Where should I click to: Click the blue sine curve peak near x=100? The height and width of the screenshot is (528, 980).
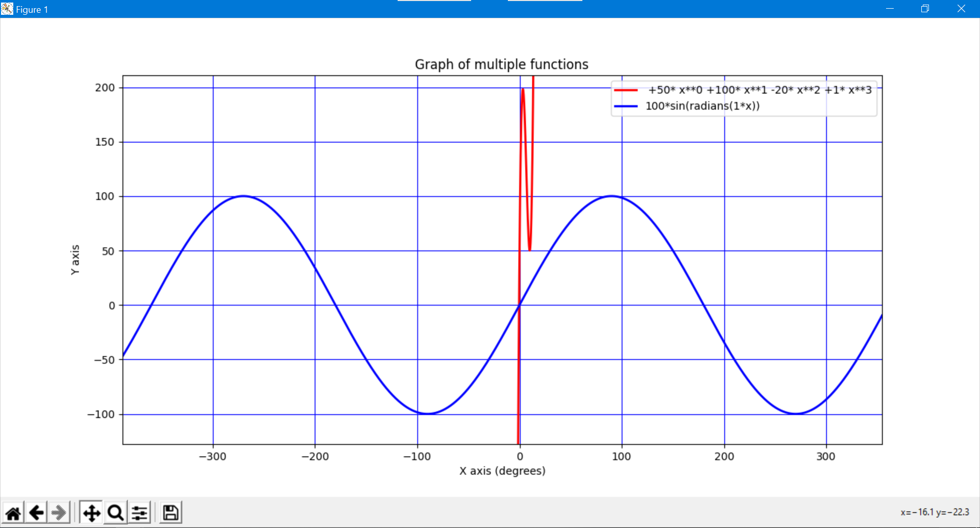click(611, 196)
